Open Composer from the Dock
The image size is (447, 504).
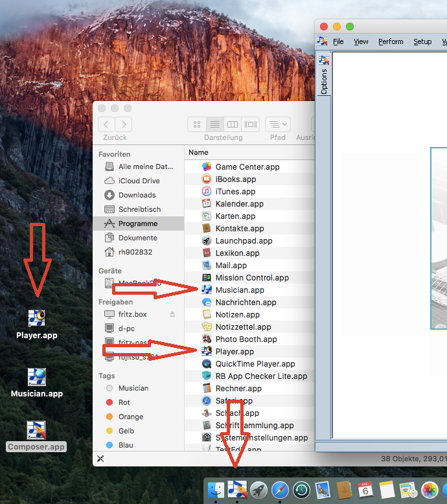(237, 490)
